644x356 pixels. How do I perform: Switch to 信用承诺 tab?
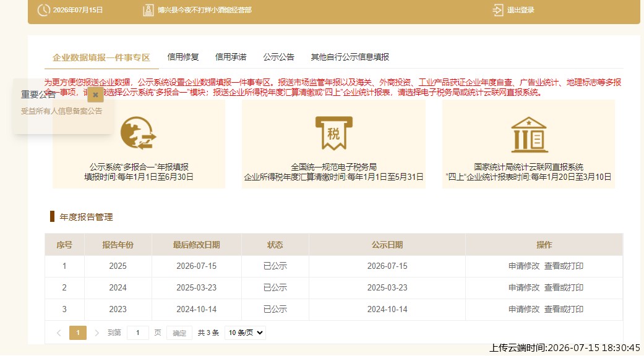pos(231,57)
